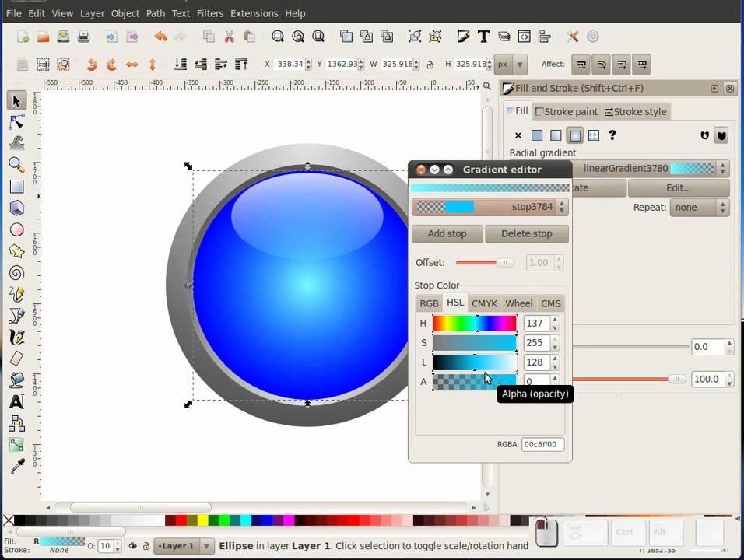Select the Text tool in toolbox
The height and width of the screenshot is (560, 744).
16,401
